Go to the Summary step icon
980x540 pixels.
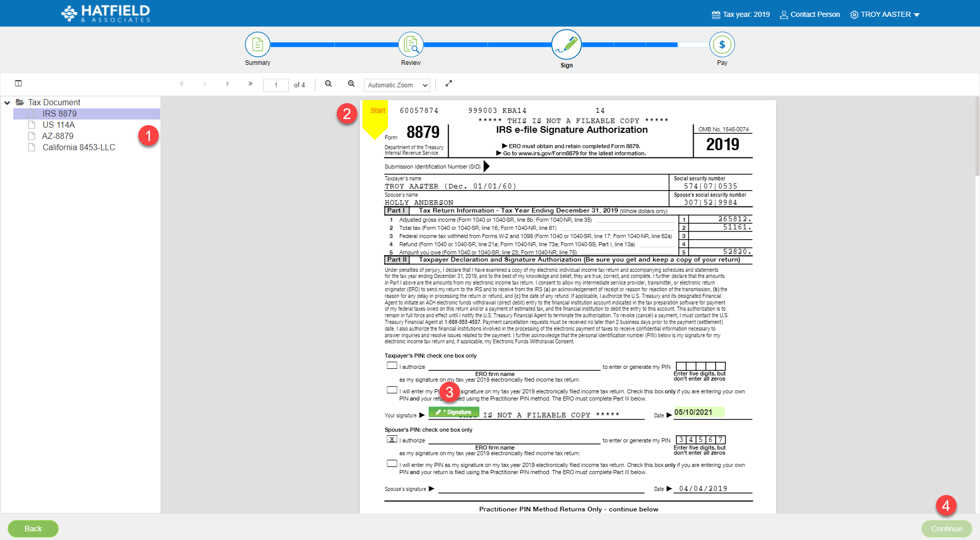(x=258, y=44)
